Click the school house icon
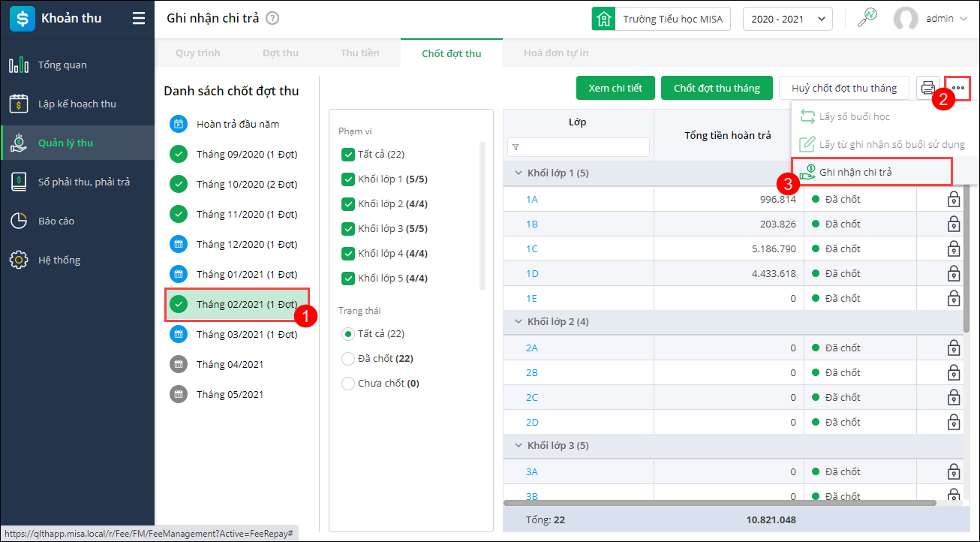The height and width of the screenshot is (542, 980). pyautogui.click(x=603, y=19)
